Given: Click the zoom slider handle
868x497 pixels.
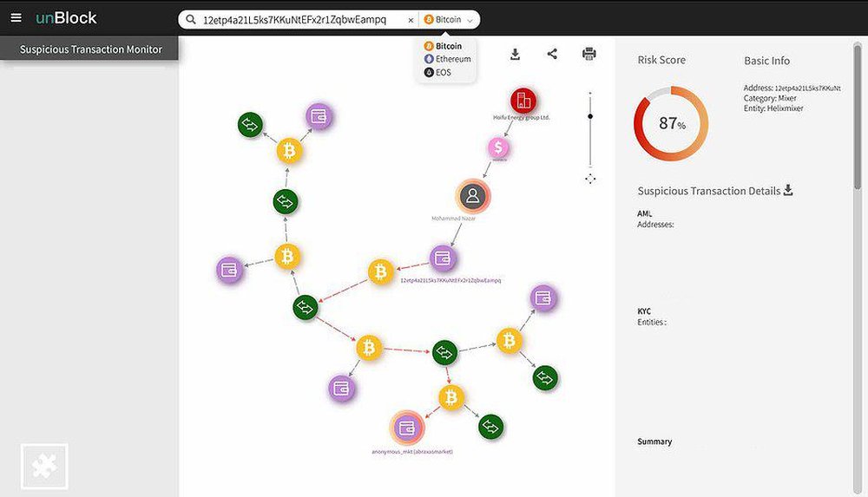Looking at the screenshot, I should click(590, 116).
